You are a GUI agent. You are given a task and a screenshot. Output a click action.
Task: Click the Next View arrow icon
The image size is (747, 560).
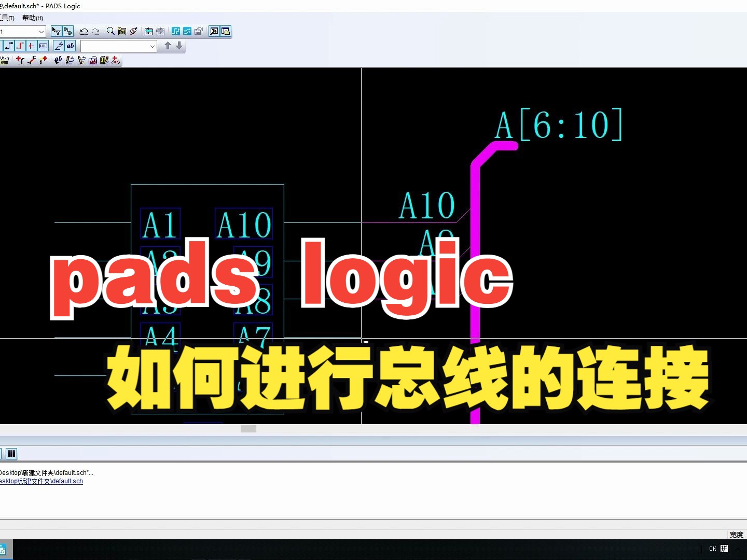[x=160, y=32]
